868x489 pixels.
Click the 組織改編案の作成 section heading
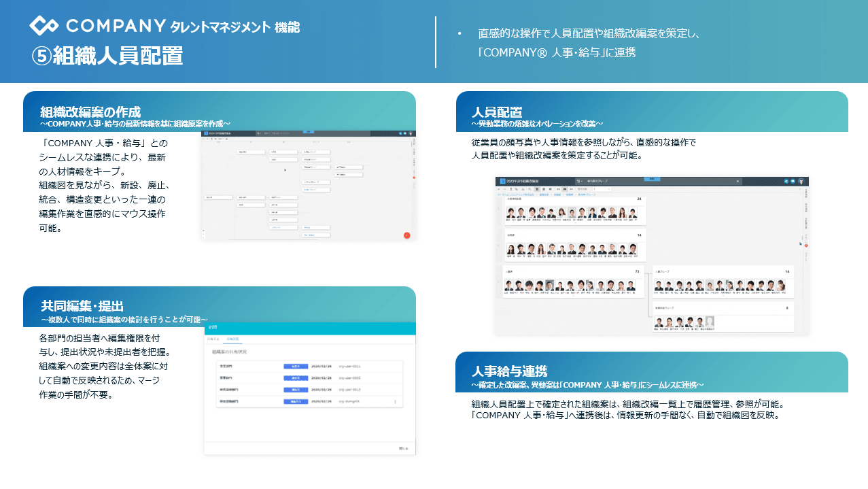pyautogui.click(x=90, y=111)
